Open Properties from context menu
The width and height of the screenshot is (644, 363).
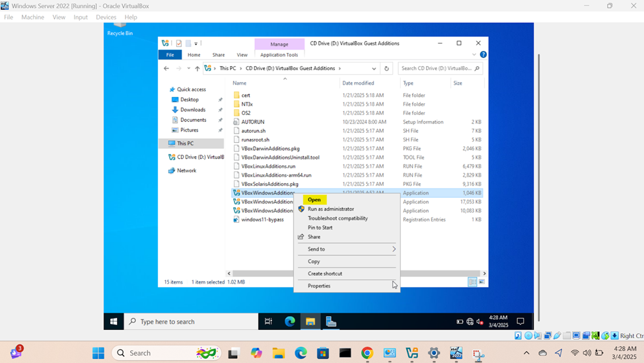pos(319,286)
